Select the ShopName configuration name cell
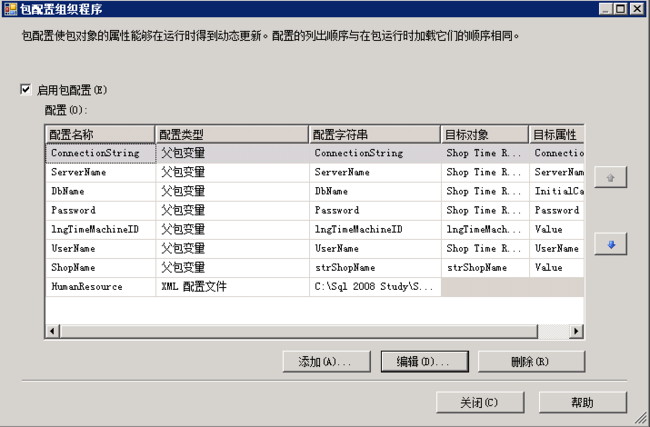650x427 pixels. (100, 267)
